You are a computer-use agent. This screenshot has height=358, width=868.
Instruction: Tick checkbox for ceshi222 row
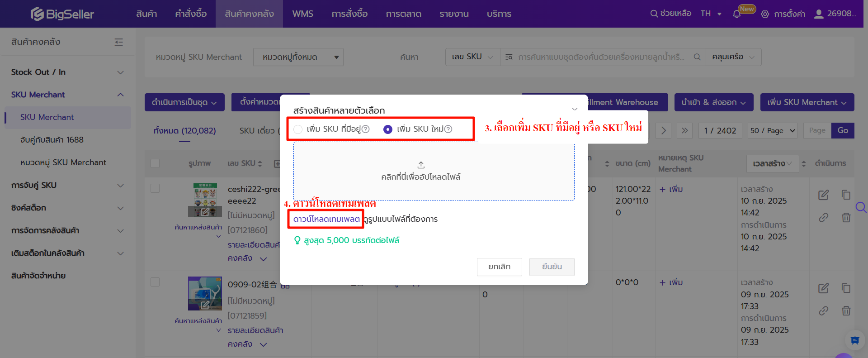(155, 188)
